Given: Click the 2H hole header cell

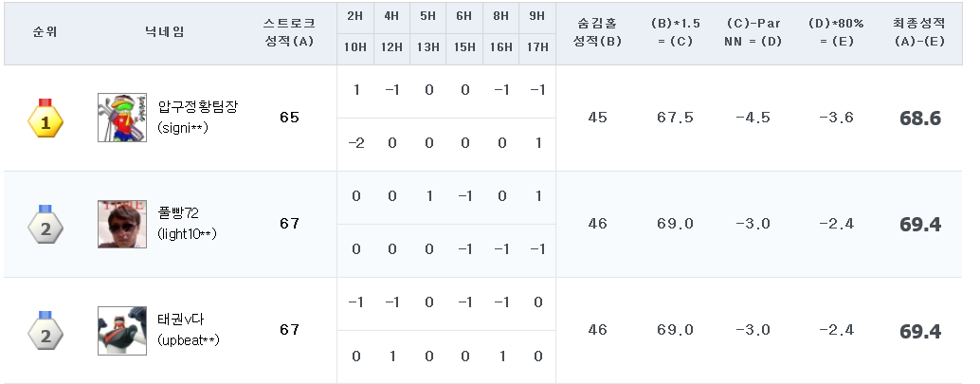Looking at the screenshot, I should tap(354, 17).
